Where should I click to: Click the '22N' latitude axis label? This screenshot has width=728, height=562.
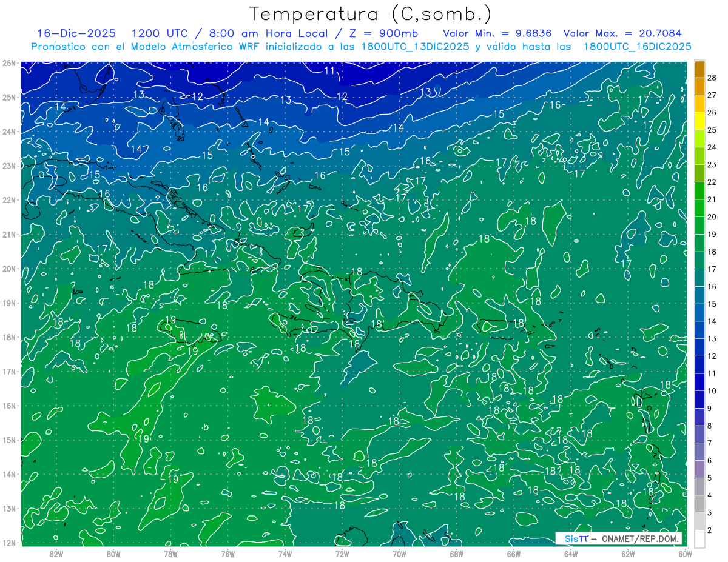pyautogui.click(x=8, y=200)
